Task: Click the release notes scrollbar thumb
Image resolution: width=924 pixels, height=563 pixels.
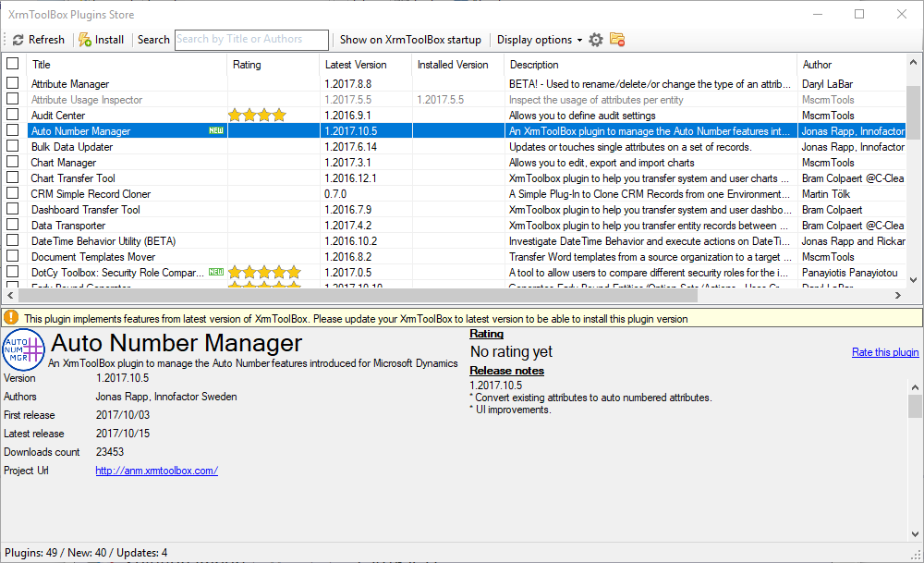Action: (x=915, y=406)
